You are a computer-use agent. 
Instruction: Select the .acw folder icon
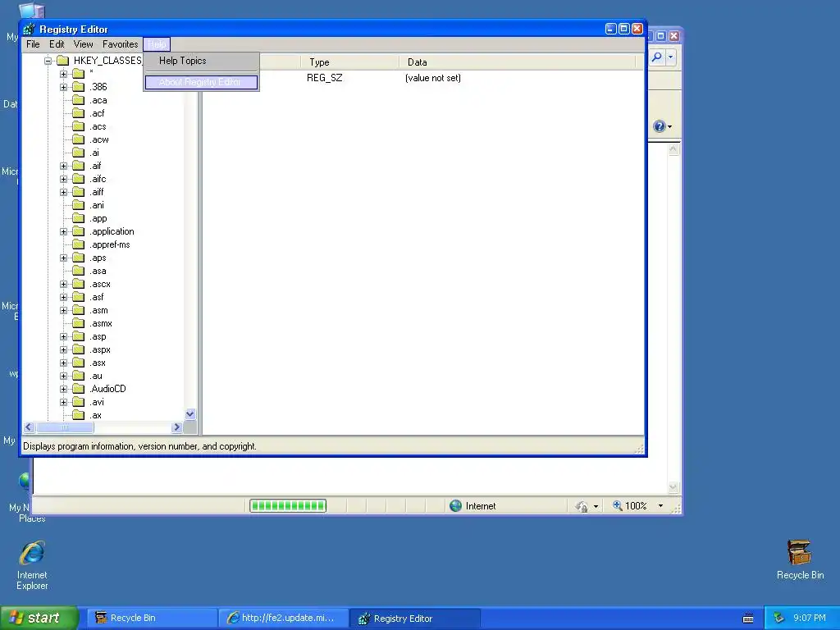[78, 139]
